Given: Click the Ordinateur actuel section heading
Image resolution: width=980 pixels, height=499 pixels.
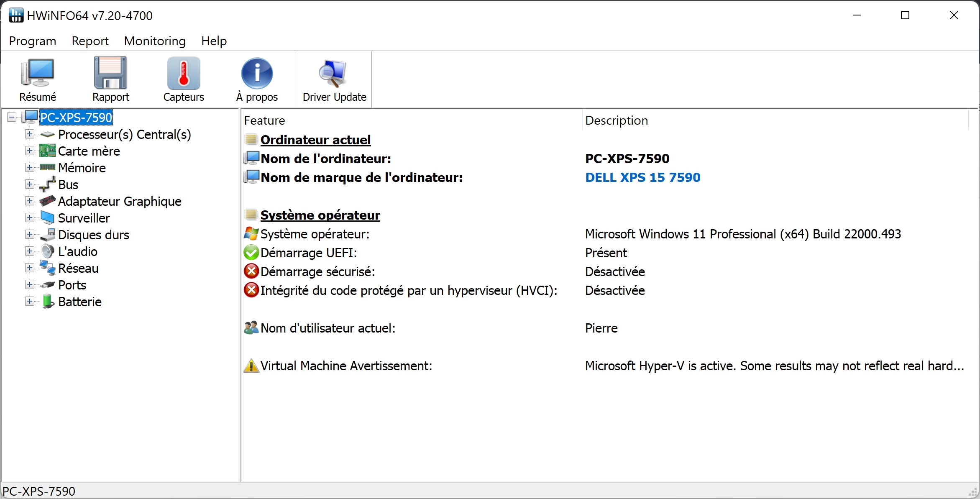Looking at the screenshot, I should [315, 140].
